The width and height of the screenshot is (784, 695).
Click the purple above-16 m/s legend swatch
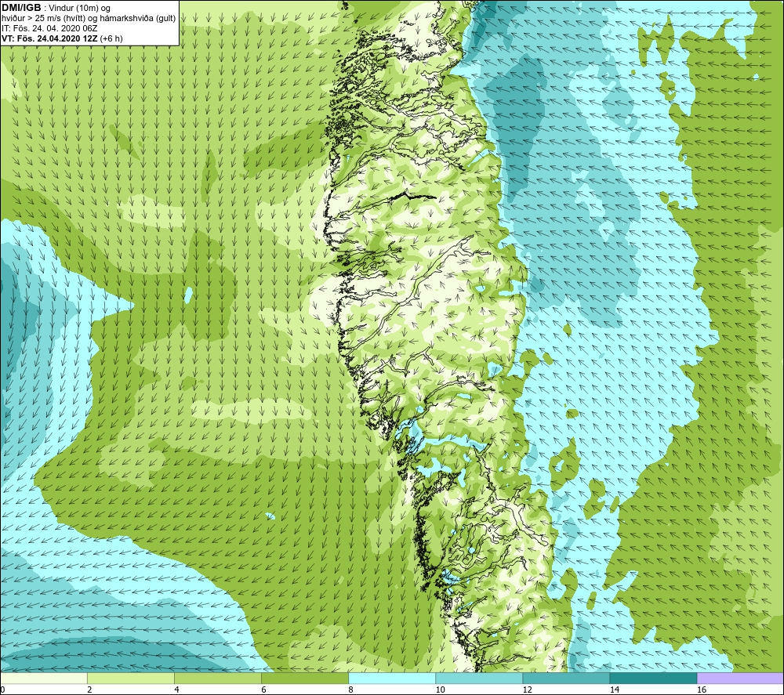(740, 678)
